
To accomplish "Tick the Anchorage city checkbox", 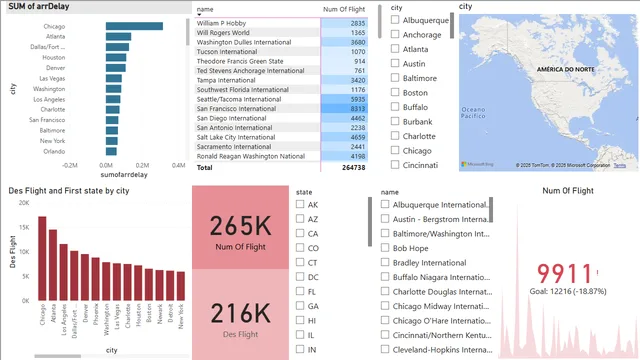I will click(395, 34).
